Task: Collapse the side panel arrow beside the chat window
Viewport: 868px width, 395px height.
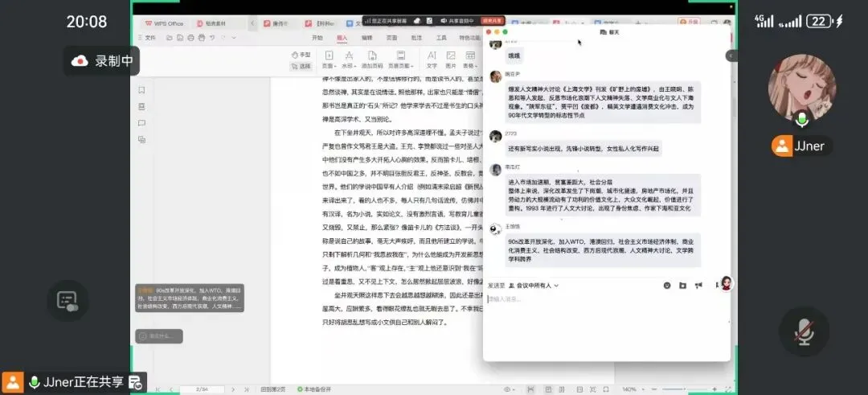Action: pos(732,56)
